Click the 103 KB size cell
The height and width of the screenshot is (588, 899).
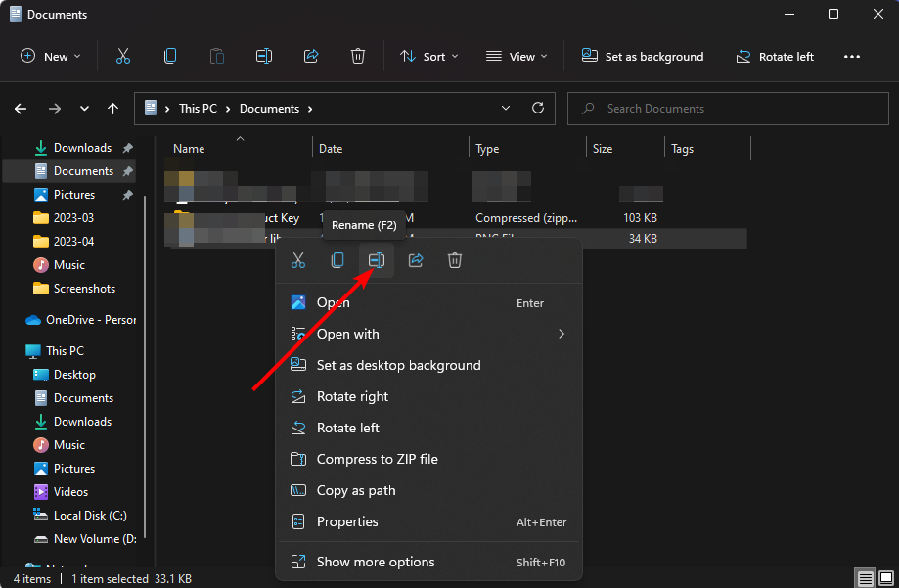(640, 218)
